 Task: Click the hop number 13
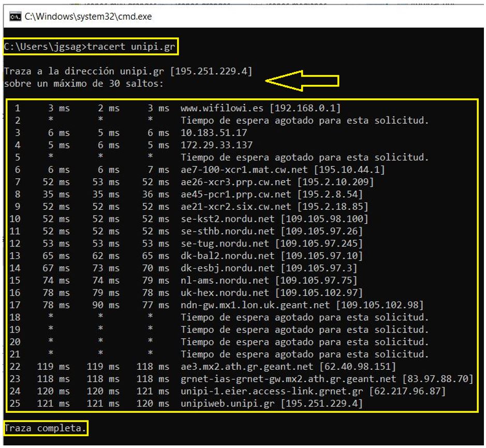pyautogui.click(x=15, y=256)
